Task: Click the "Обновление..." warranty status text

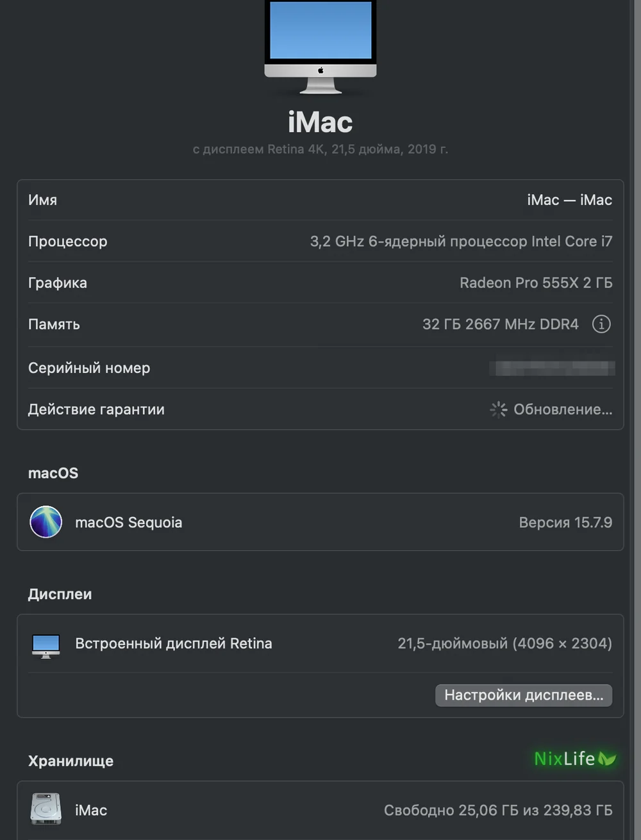Action: (x=563, y=409)
